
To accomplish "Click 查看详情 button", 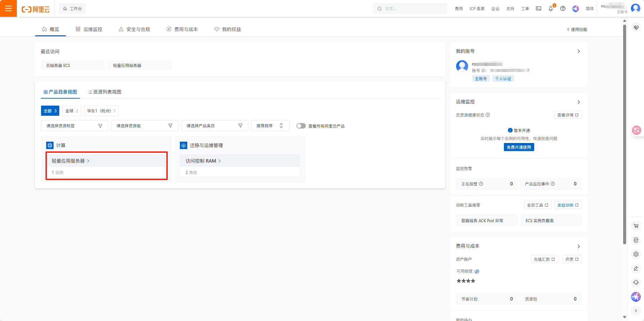I will pos(568,115).
